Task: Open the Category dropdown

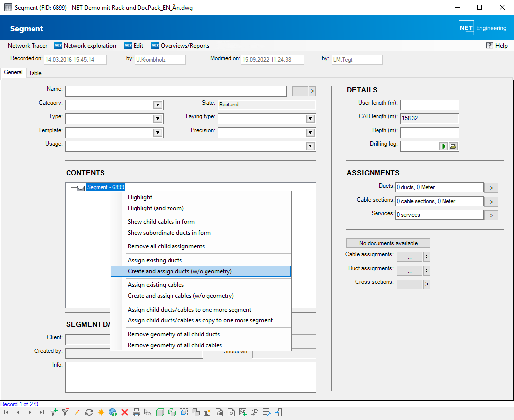Action: 158,105
